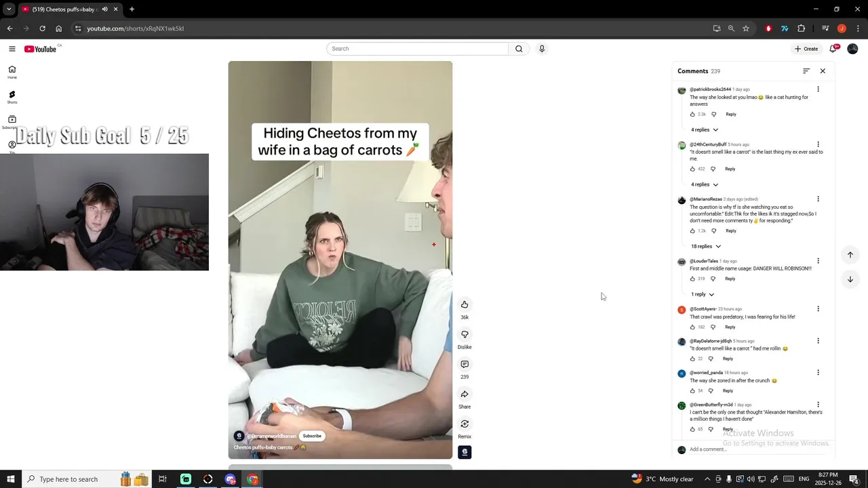
Task: Subscribe to the Short's channel
Action: (x=312, y=436)
